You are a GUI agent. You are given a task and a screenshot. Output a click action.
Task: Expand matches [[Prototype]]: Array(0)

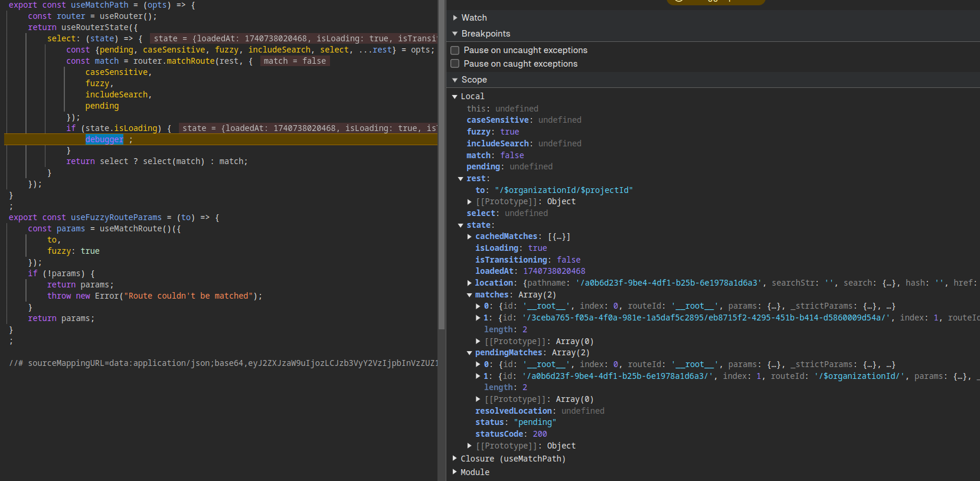(x=478, y=342)
